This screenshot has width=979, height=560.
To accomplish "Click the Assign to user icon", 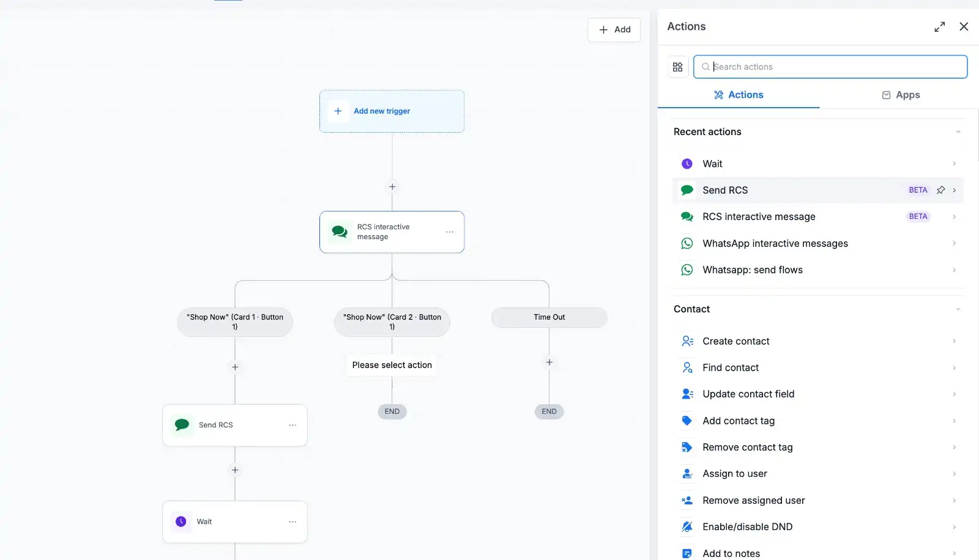I will click(x=687, y=474).
